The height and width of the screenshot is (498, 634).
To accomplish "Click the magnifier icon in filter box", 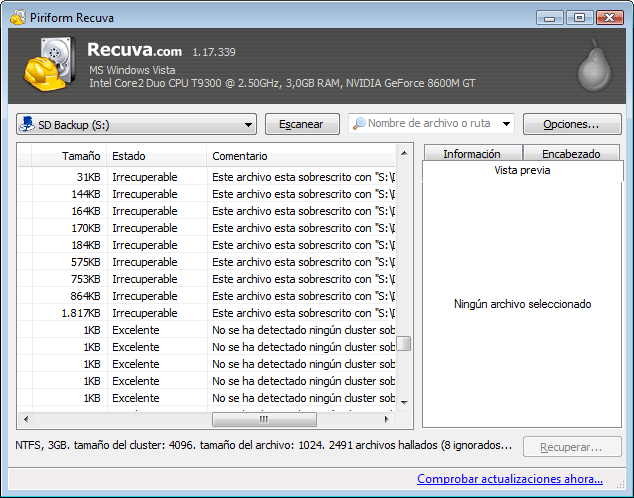I will click(x=359, y=124).
